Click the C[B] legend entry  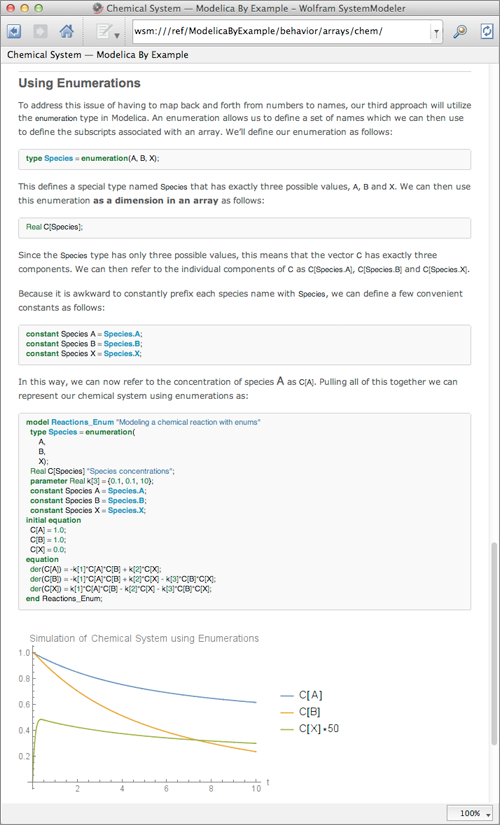coord(301,712)
